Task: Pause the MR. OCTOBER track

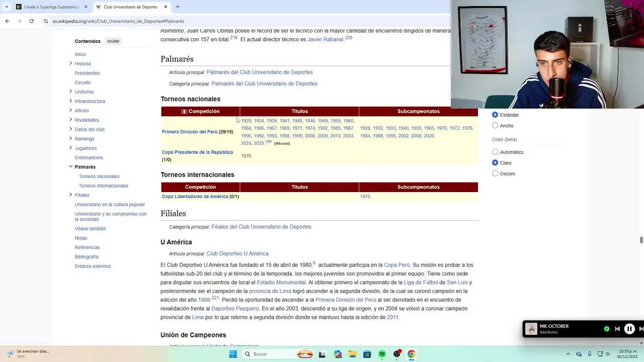Action: [x=629, y=329]
